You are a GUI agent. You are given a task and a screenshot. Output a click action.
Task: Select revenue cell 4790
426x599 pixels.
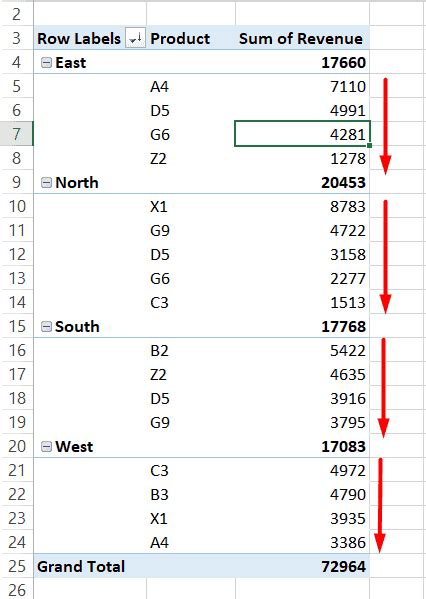point(302,494)
